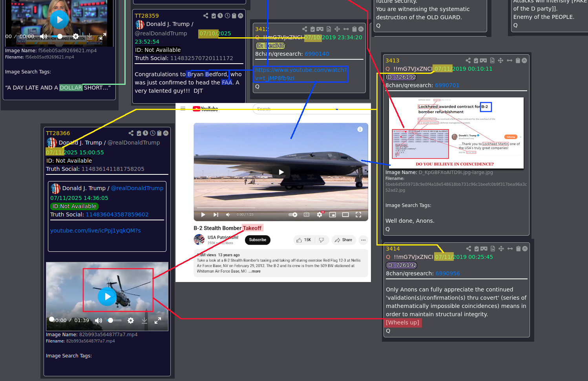Click outlined clock icon on post TT28359
Viewport: 588px width, 381px height.
coord(227,16)
